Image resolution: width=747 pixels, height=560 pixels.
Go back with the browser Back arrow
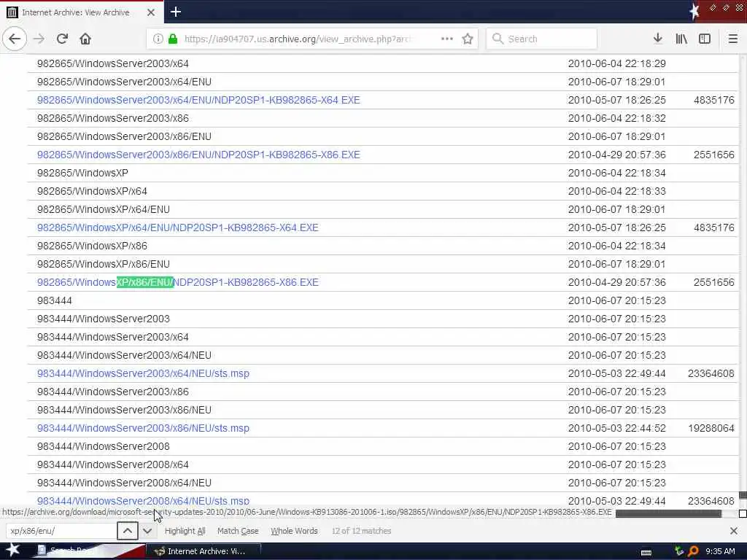click(15, 39)
